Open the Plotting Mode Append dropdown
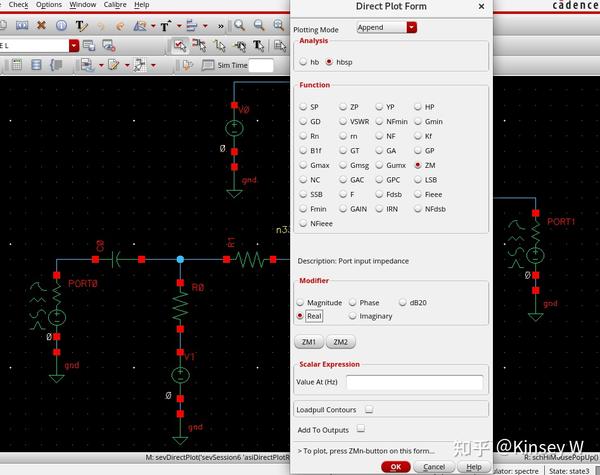The image size is (600, 475). 386,28
